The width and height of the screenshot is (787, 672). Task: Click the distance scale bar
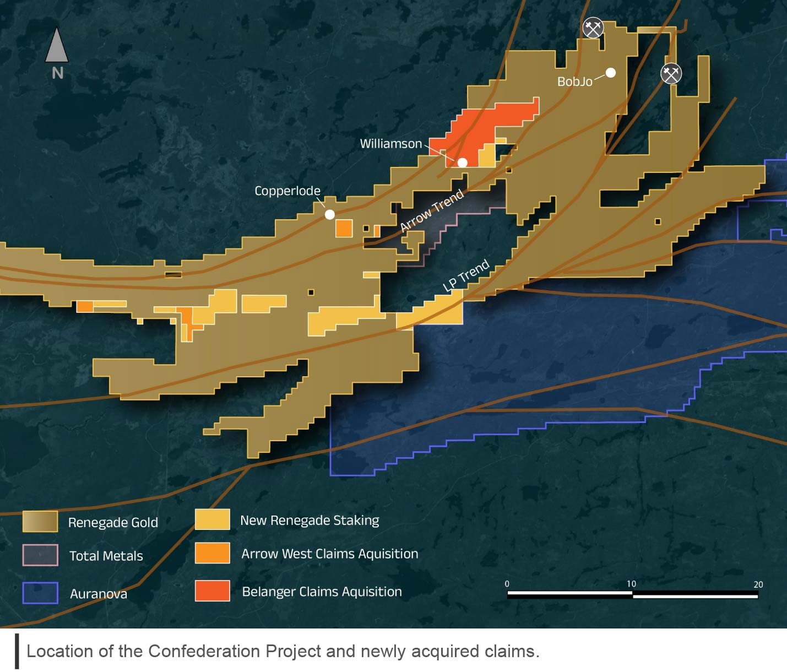632,594
